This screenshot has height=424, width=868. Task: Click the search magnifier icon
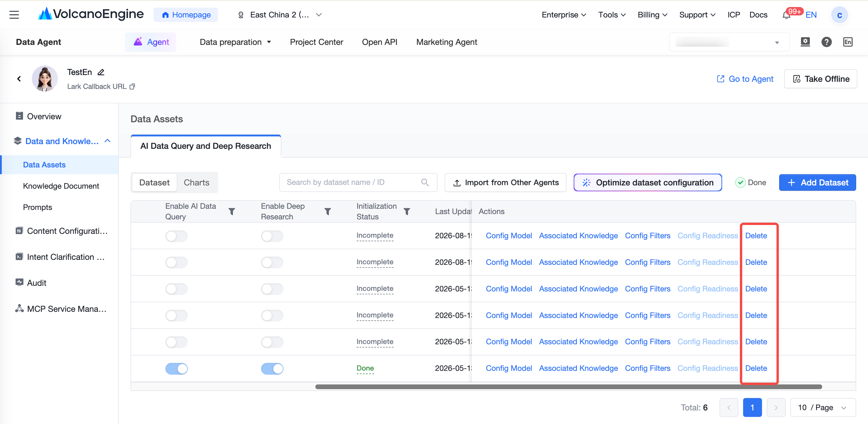425,182
